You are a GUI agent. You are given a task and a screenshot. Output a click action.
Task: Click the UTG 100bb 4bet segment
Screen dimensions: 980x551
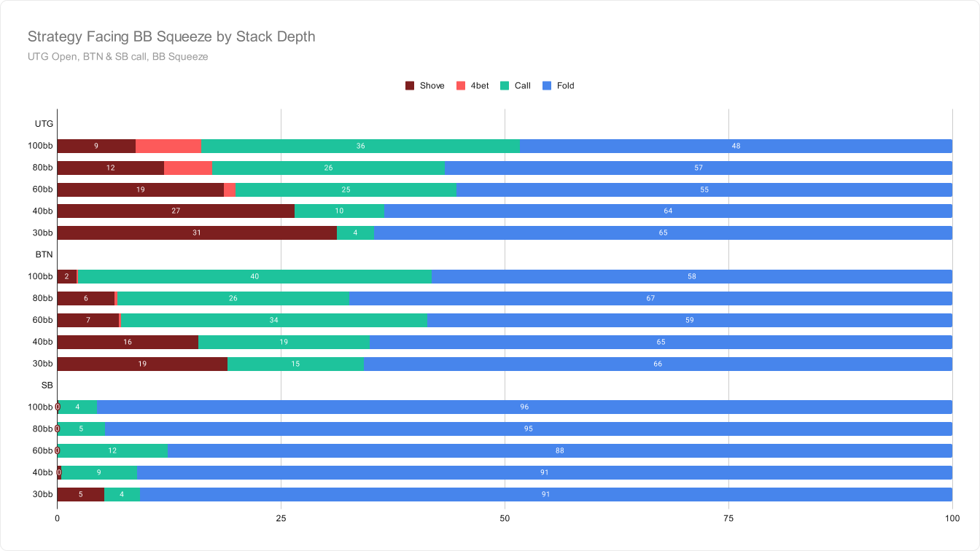[x=168, y=146]
